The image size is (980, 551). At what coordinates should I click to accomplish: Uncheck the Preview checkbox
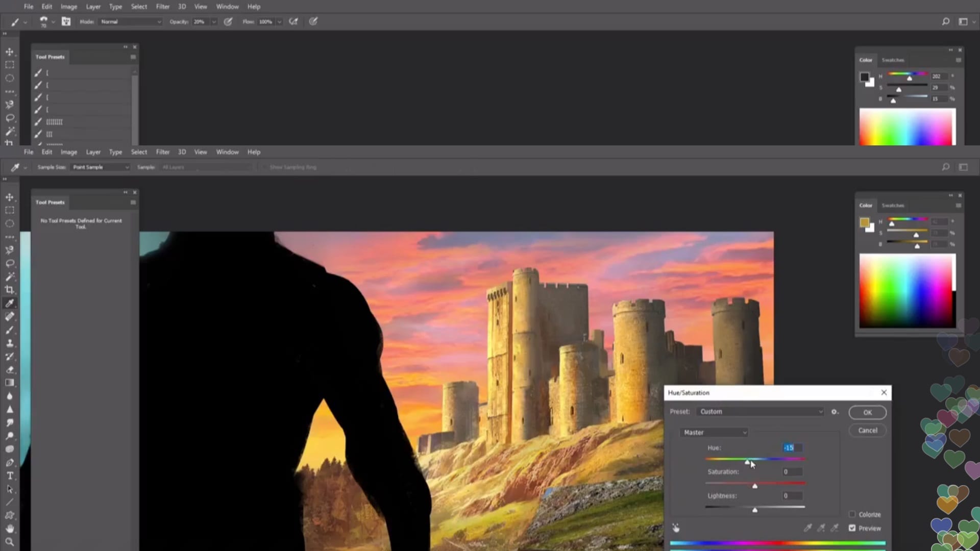852,528
